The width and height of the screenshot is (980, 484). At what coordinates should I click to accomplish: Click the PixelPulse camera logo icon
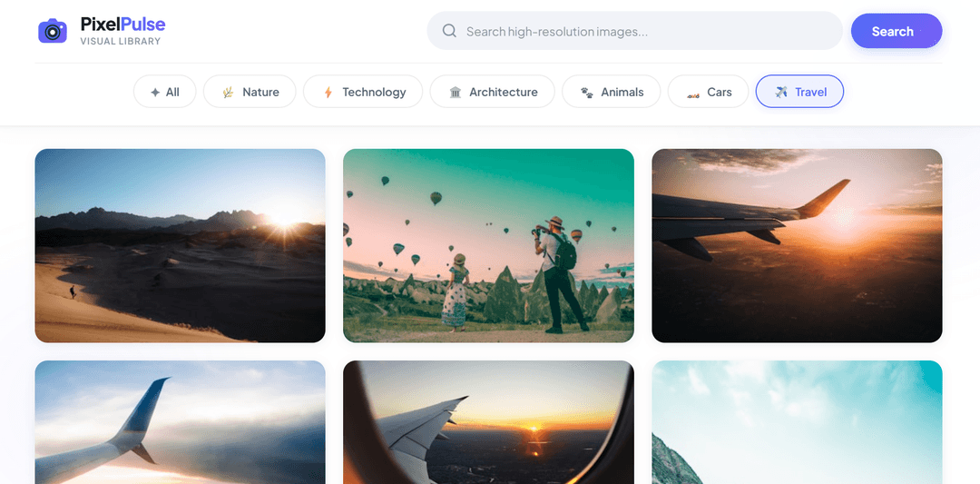[53, 31]
